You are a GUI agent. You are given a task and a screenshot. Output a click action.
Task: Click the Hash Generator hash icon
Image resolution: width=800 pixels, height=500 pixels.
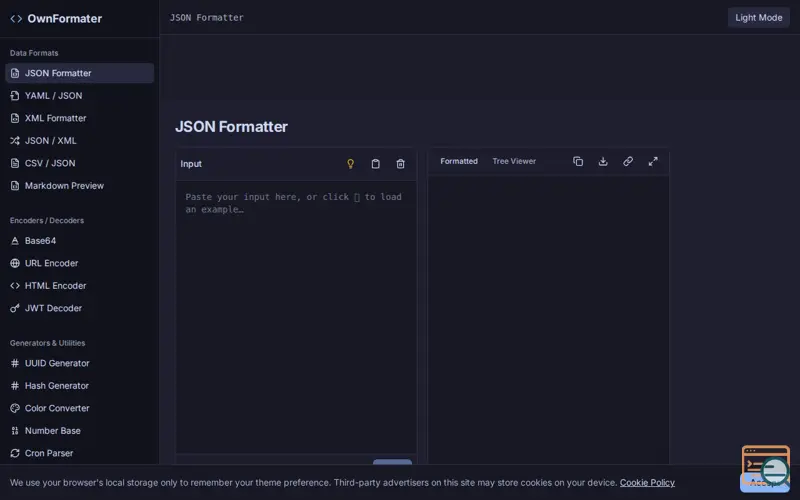[15, 385]
